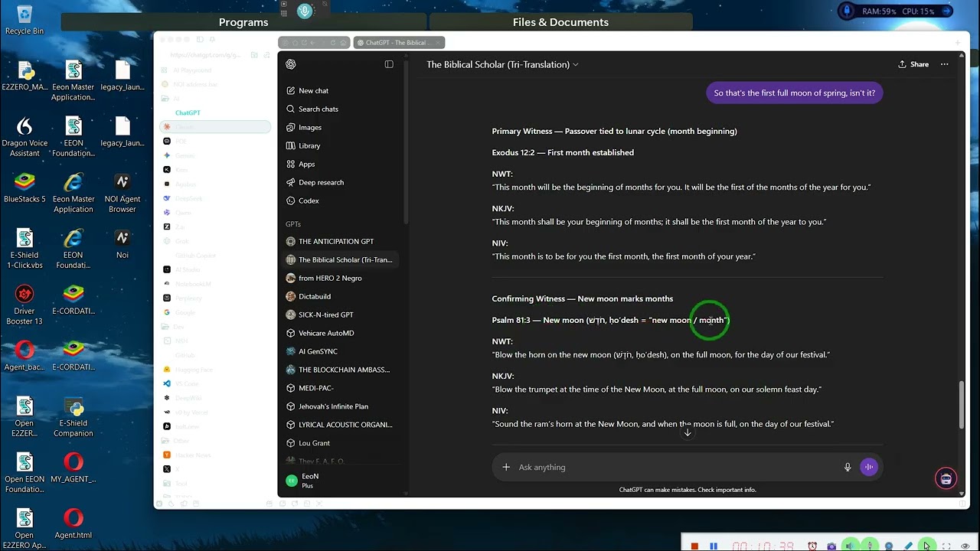Select Dictabuild GPT
Viewport: 980px width, 551px height.
click(340, 296)
